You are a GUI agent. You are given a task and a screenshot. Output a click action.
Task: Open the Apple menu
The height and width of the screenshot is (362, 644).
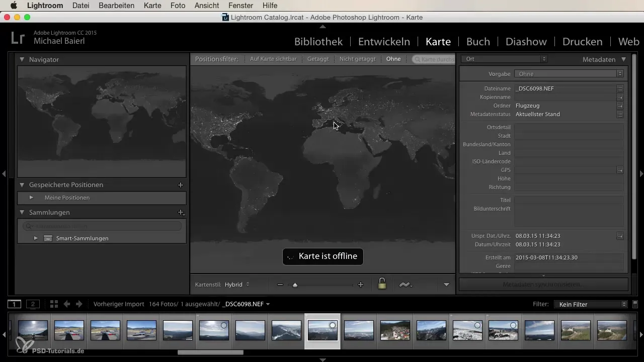click(14, 6)
